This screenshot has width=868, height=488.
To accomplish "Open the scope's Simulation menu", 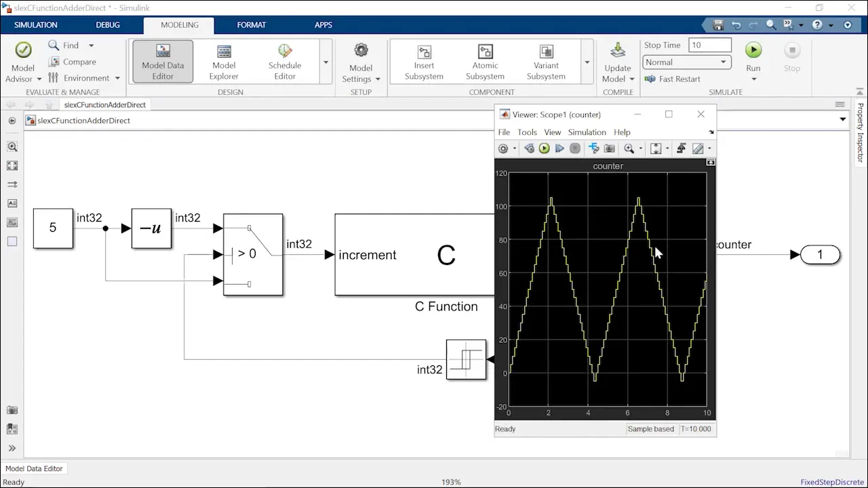I will tap(587, 132).
